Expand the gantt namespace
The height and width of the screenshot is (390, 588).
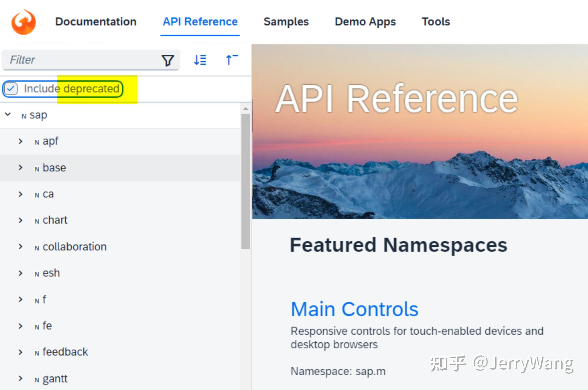pos(20,378)
